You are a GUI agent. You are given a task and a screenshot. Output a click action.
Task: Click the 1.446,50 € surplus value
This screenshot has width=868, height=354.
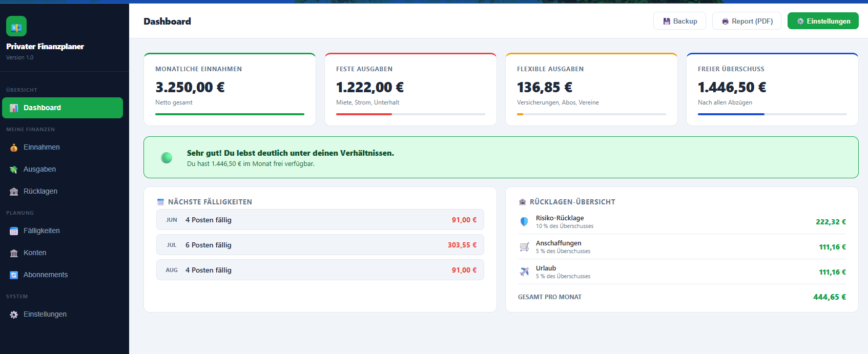pos(732,87)
